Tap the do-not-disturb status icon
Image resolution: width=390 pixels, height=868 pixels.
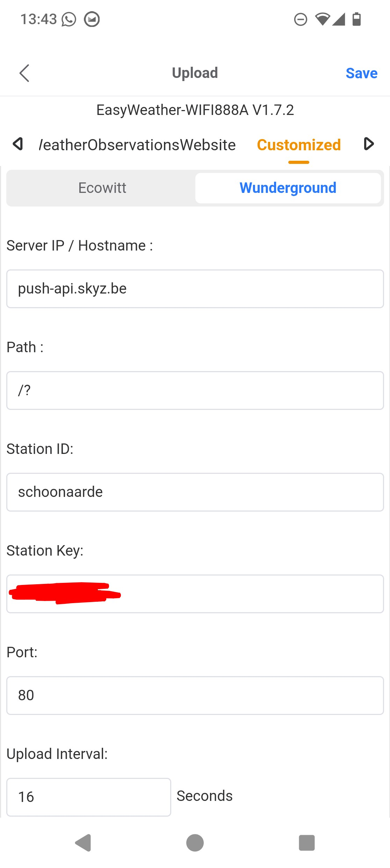[x=301, y=19]
